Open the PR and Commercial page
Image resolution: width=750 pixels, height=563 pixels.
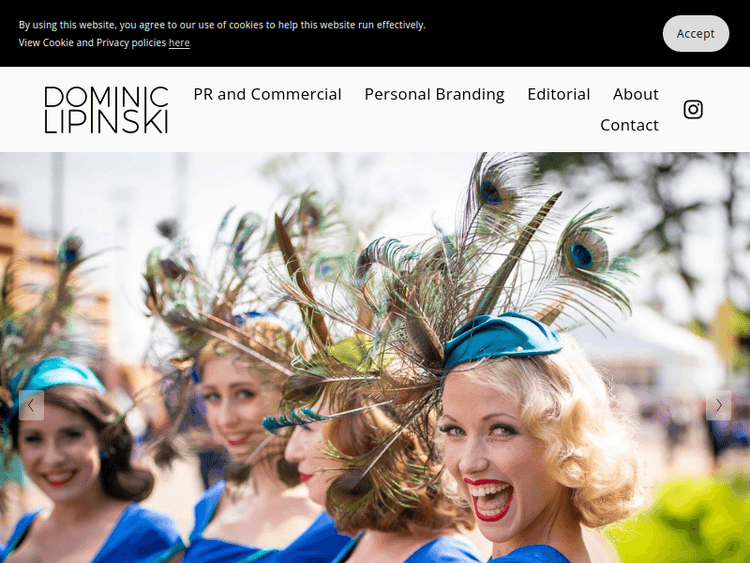267,94
